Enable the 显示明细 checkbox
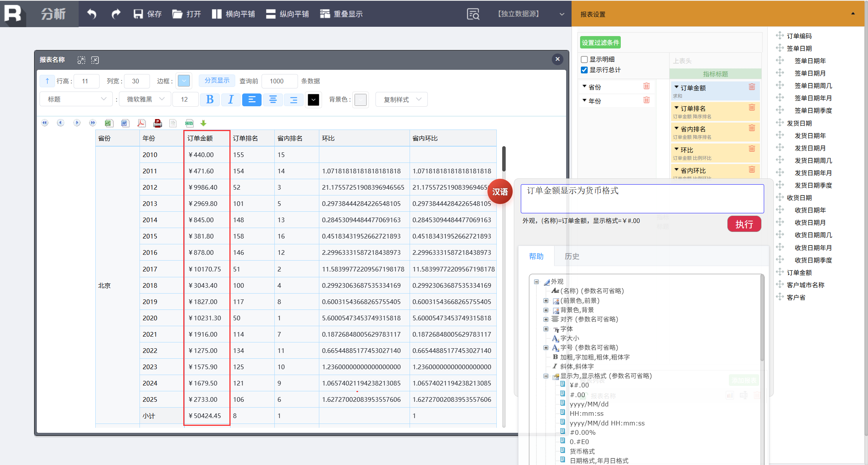The width and height of the screenshot is (868, 465). tap(584, 59)
